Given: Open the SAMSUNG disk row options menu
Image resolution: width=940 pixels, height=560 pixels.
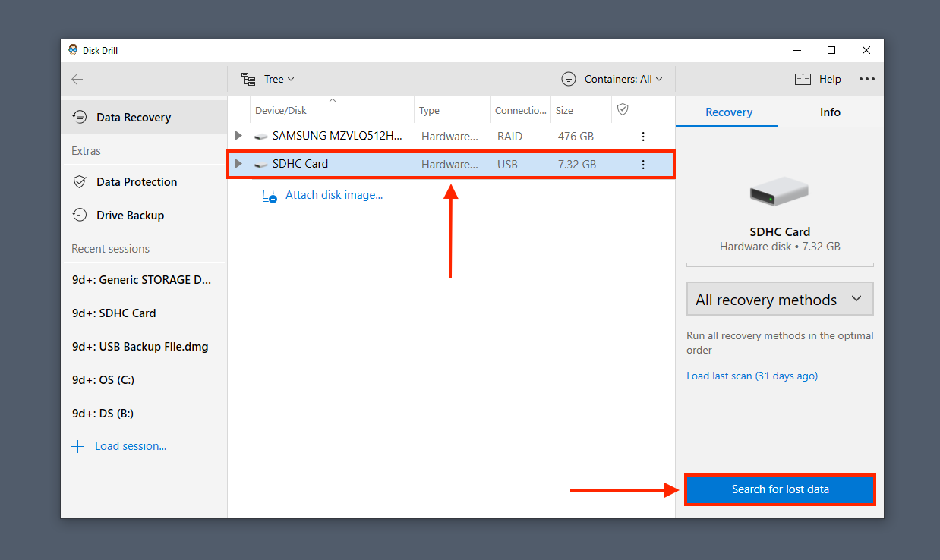Looking at the screenshot, I should pos(643,137).
